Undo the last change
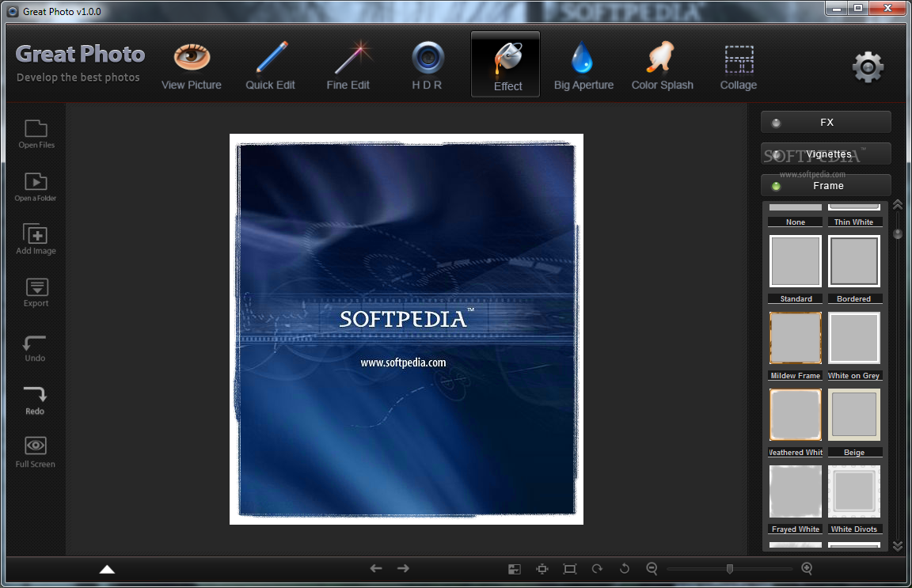The image size is (912, 588). 35,348
